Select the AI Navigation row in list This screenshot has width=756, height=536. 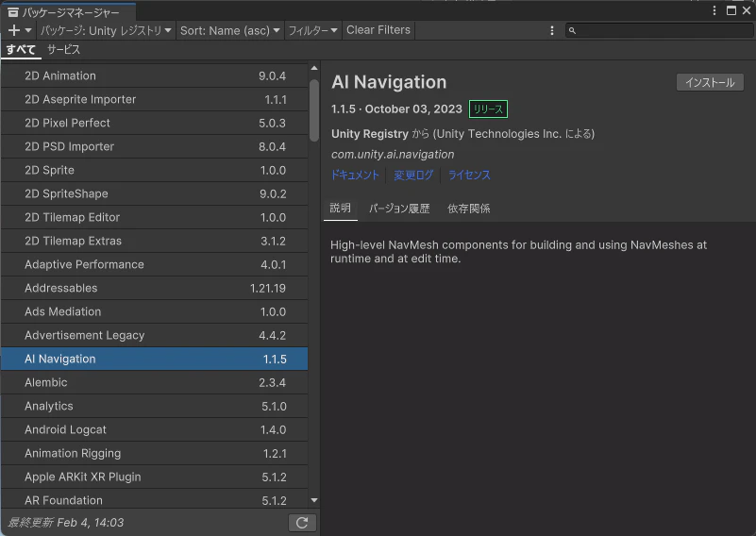coord(154,360)
